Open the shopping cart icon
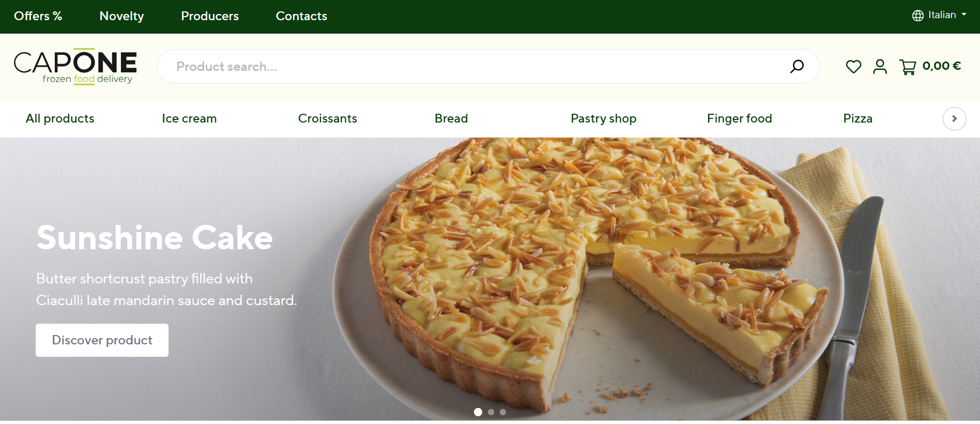Screen dimensions: 980x424 [908, 67]
